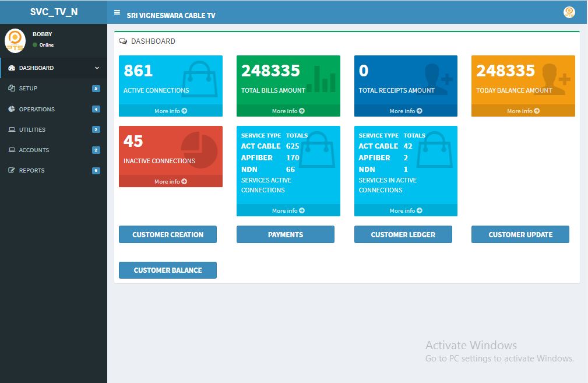Screen dimensions: 588x383
Task: Open the Accounts menu item
Action: (34, 150)
